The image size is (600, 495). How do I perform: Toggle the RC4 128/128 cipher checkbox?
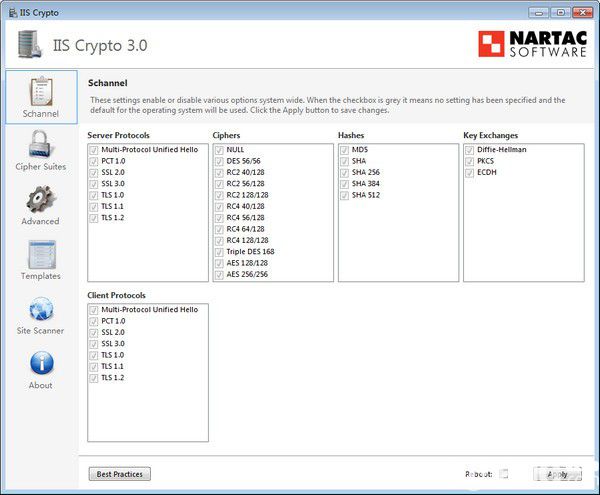219,241
